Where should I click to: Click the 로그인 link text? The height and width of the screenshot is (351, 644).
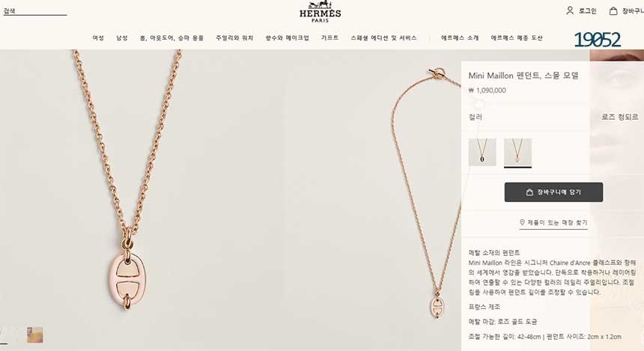tap(587, 11)
